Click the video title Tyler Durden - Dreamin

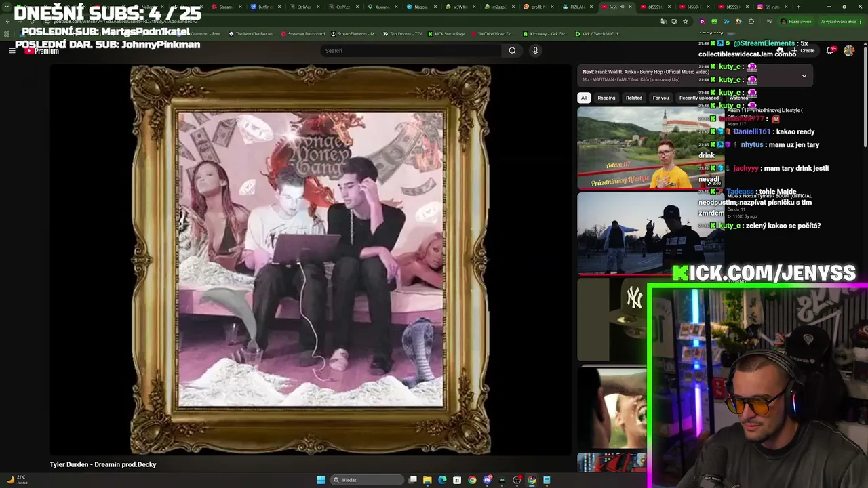pyautogui.click(x=103, y=464)
